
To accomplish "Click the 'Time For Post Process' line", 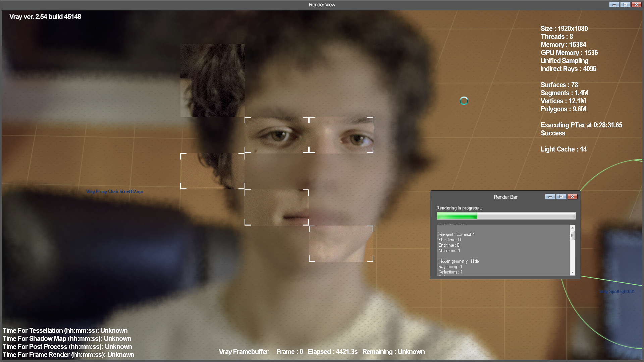I will 67,347.
